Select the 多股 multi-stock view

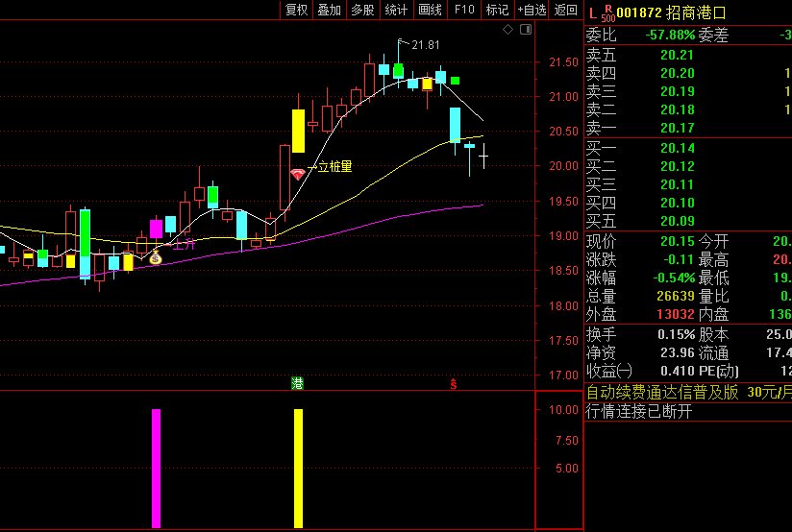tap(362, 10)
